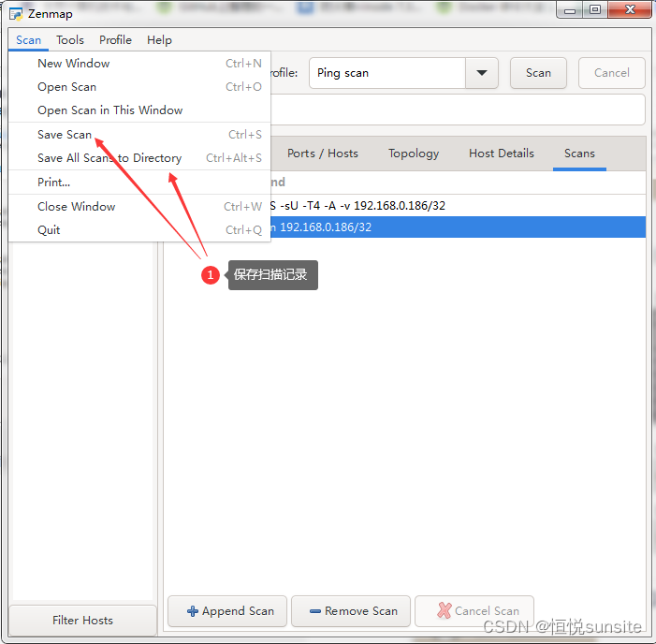Image resolution: width=656 pixels, height=644 pixels.
Task: Choose Print... from the menu
Action: [139, 183]
